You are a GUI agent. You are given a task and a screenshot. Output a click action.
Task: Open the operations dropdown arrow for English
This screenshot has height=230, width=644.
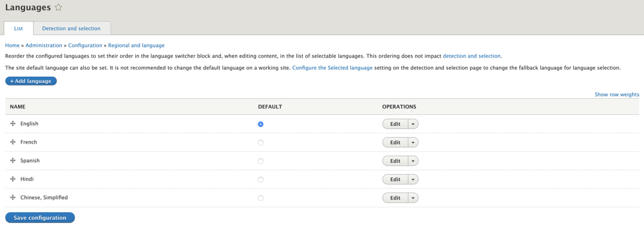pyautogui.click(x=413, y=124)
